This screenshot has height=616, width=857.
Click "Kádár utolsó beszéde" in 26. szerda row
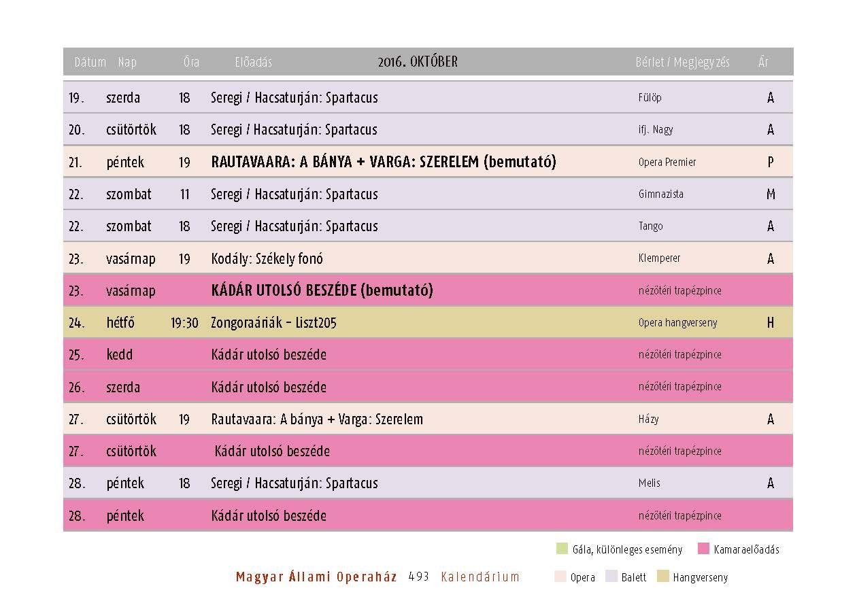click(269, 387)
